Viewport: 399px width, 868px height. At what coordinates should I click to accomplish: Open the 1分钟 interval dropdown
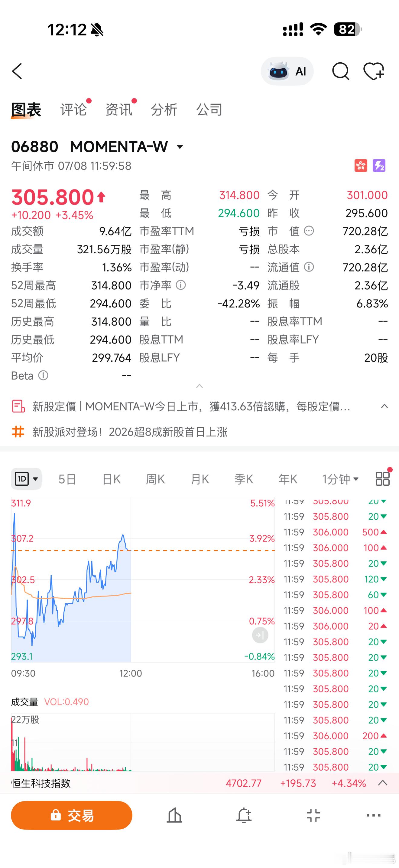tap(340, 479)
